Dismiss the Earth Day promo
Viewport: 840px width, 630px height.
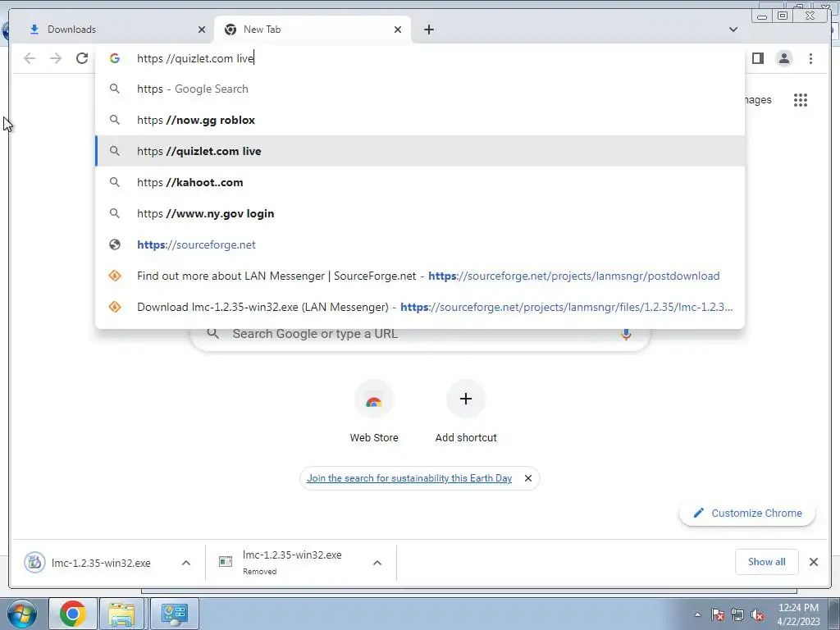[x=528, y=478]
